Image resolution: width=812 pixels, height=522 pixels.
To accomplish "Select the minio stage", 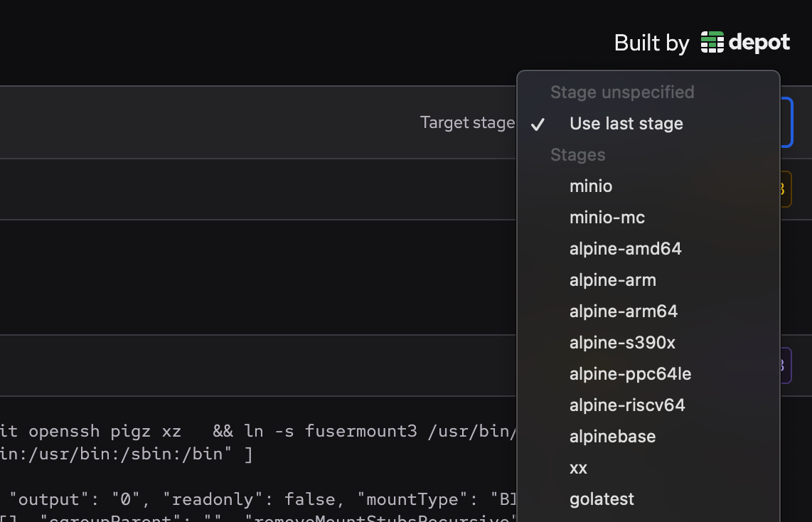I will pos(591,186).
